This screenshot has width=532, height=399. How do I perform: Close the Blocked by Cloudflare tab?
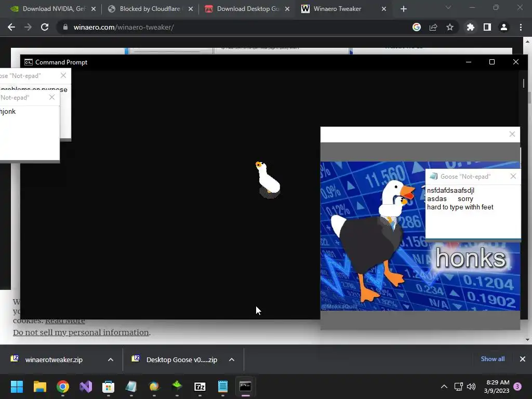(191, 9)
